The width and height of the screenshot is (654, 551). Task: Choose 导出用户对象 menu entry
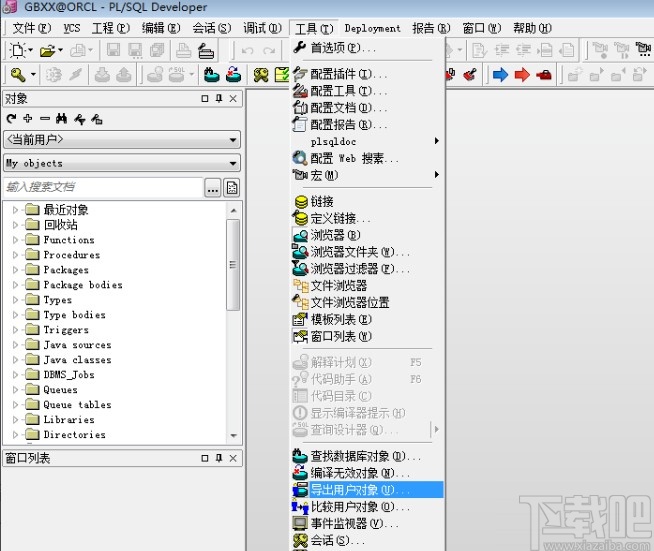click(367, 490)
